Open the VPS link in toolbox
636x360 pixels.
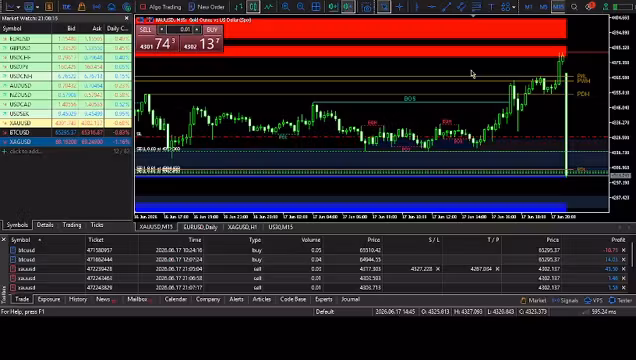[593, 300]
